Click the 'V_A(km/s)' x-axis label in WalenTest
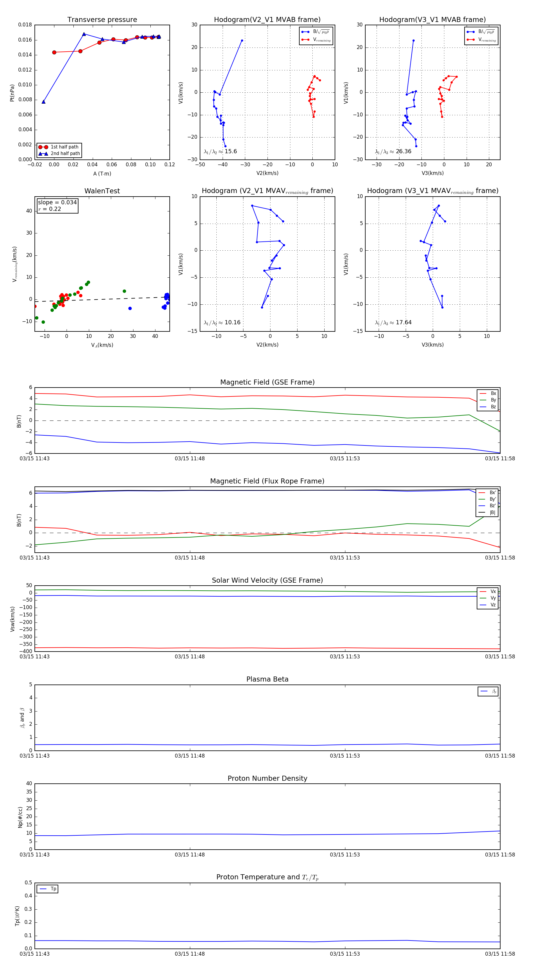Image resolution: width=535 pixels, height=980 pixels. [x=102, y=345]
